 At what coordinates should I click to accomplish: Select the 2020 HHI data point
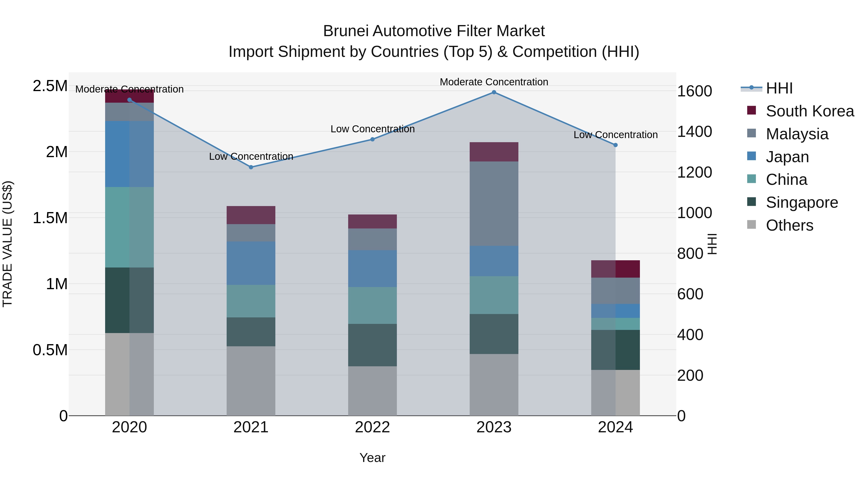(x=129, y=100)
